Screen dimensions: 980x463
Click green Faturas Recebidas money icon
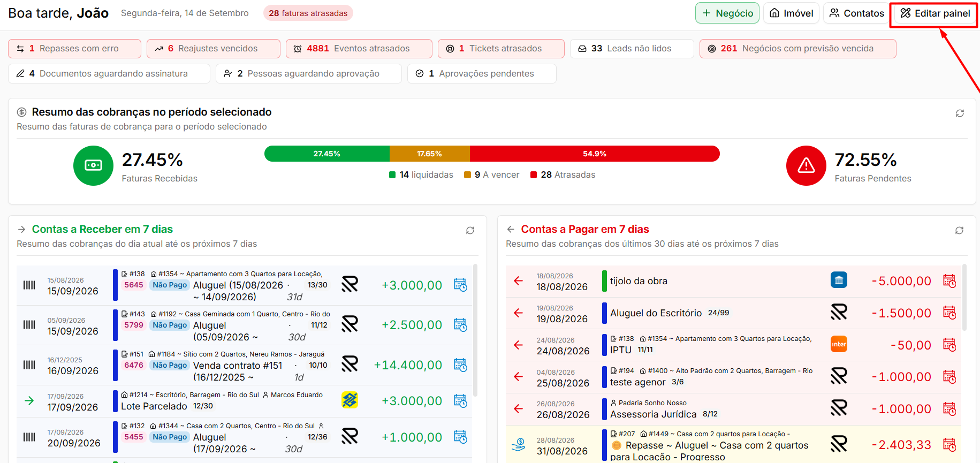(x=94, y=166)
